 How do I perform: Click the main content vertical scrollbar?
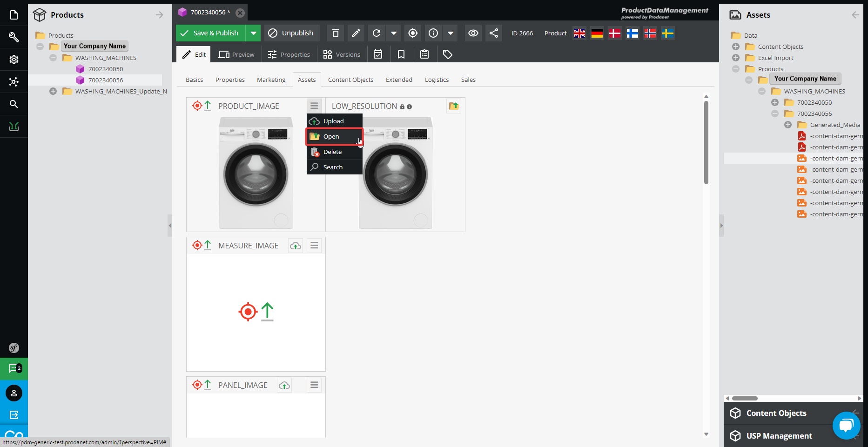(706, 143)
